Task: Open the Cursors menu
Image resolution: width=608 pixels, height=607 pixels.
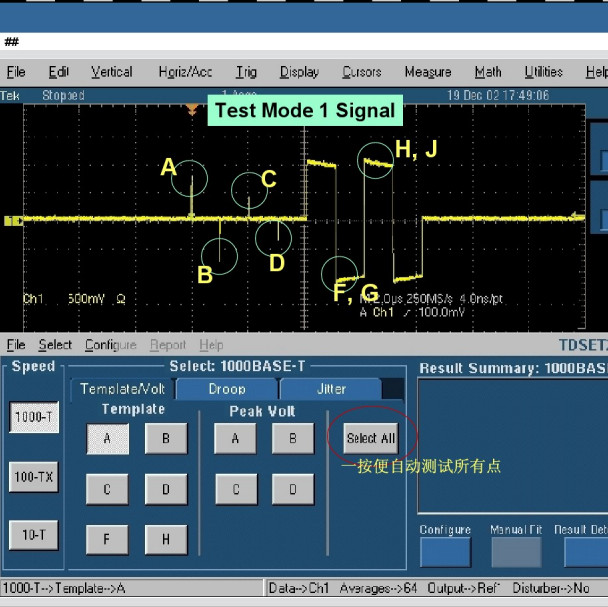Action: coord(361,72)
